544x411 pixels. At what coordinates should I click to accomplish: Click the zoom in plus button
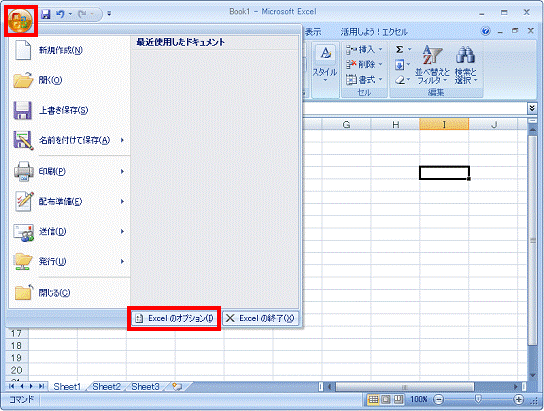(518, 400)
